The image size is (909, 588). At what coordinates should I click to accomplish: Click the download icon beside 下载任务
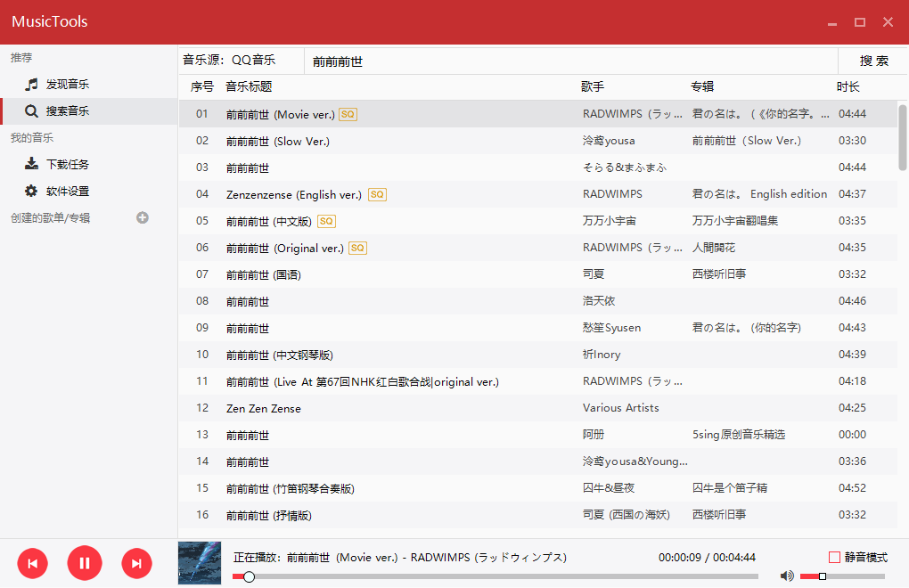coord(31,164)
